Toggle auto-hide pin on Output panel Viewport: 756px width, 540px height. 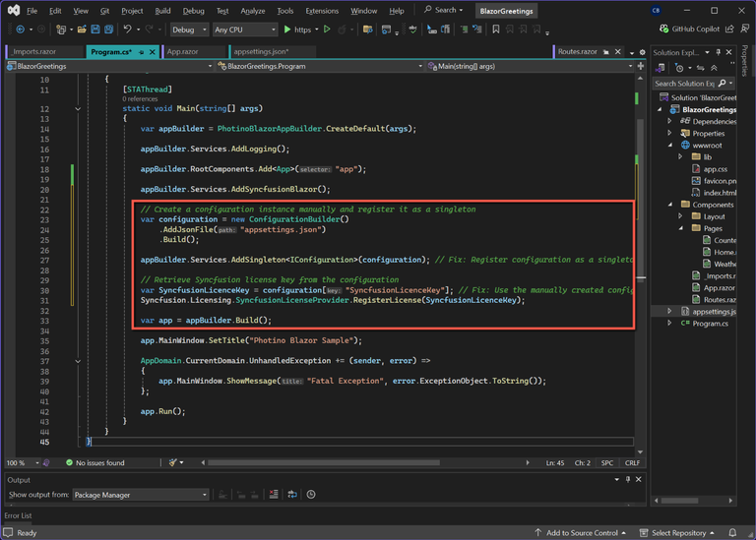[x=629, y=480]
